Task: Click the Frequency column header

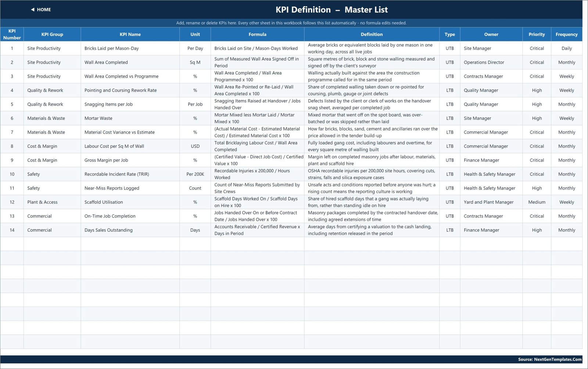Action: coord(566,34)
